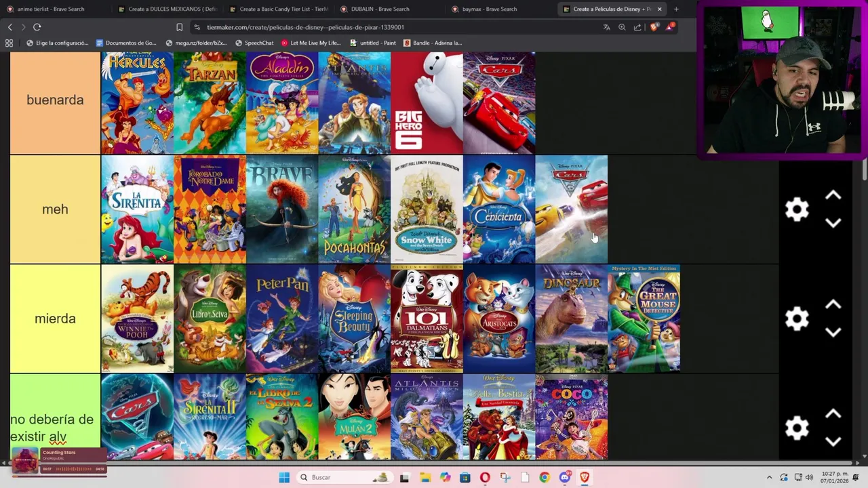This screenshot has width=868, height=488.
Task: Switch to 'Create a Basic Candy Tier List' tab
Action: pos(278,9)
